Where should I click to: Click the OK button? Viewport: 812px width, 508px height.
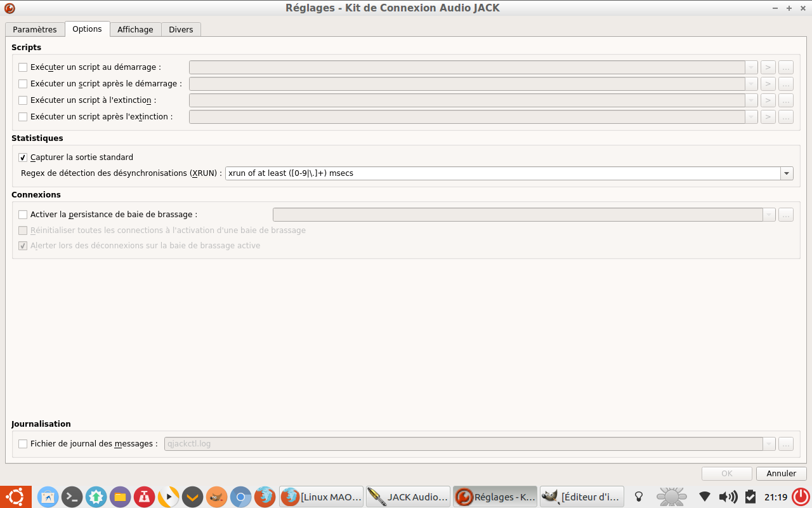[727, 474]
